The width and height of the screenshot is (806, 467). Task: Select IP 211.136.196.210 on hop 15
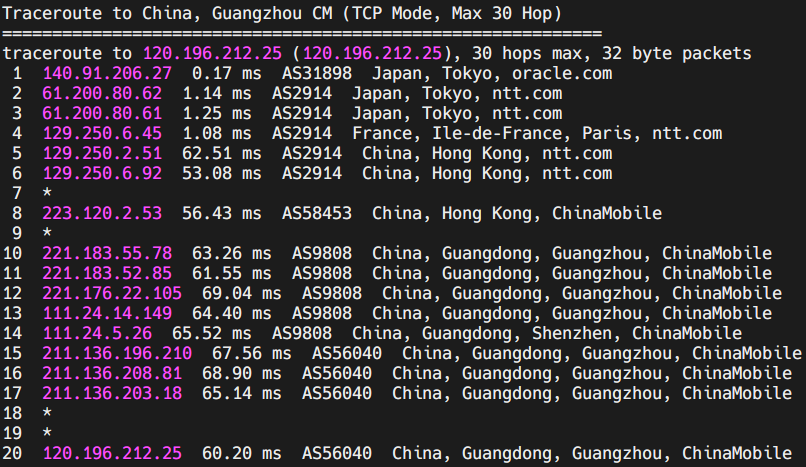pyautogui.click(x=117, y=354)
